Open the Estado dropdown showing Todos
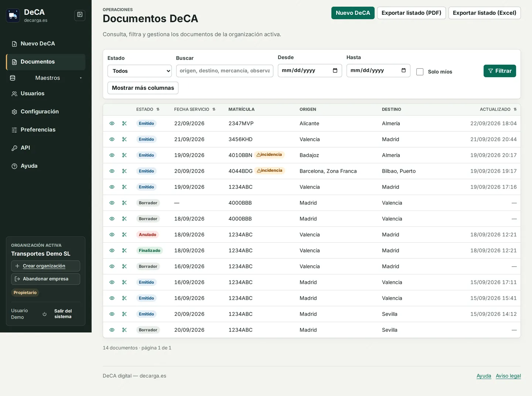This screenshot has height=396, width=532. coord(140,71)
